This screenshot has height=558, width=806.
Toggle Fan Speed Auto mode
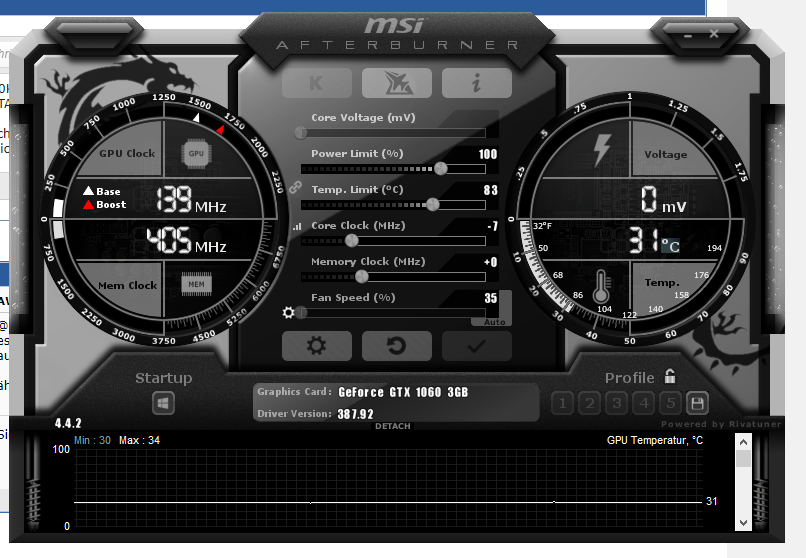(494, 322)
